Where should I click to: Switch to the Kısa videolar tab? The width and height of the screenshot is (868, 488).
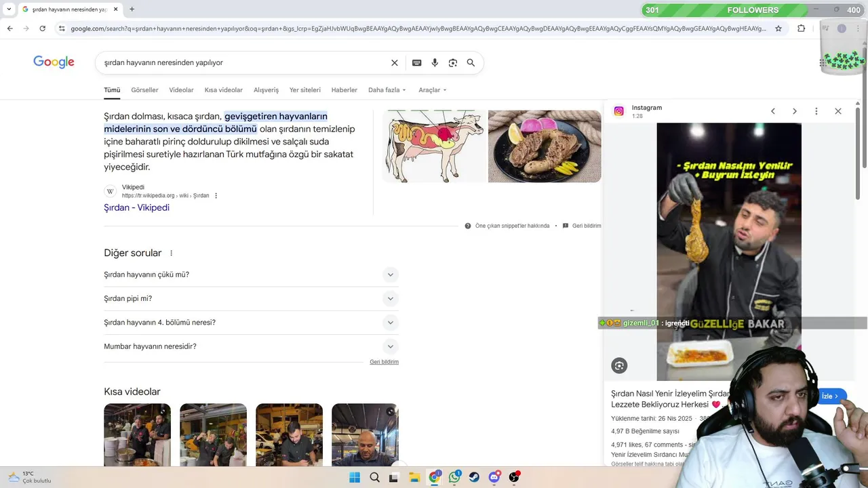pos(224,90)
